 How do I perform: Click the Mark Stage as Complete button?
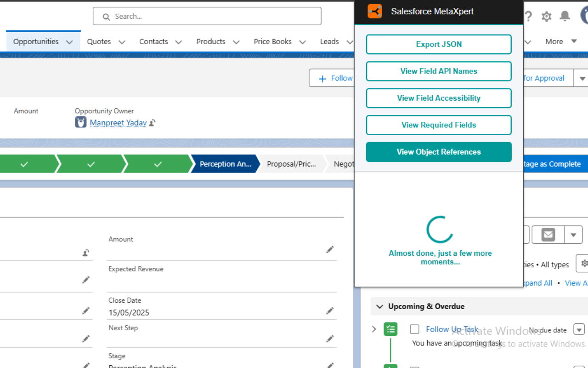point(555,164)
